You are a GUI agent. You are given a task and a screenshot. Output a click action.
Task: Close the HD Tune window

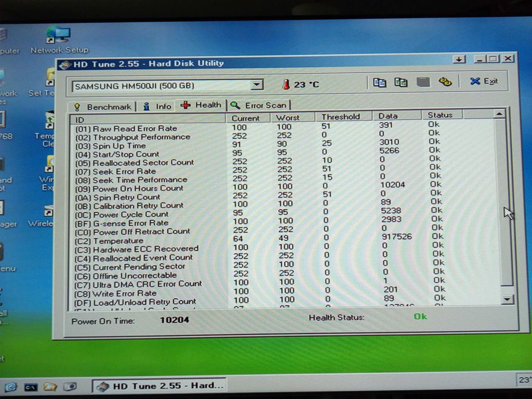(508, 58)
